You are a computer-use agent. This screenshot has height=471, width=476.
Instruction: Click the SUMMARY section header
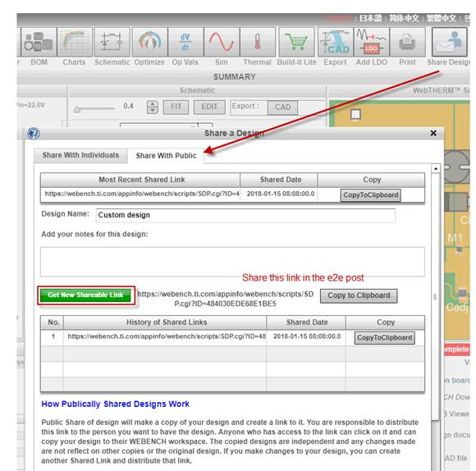(235, 77)
